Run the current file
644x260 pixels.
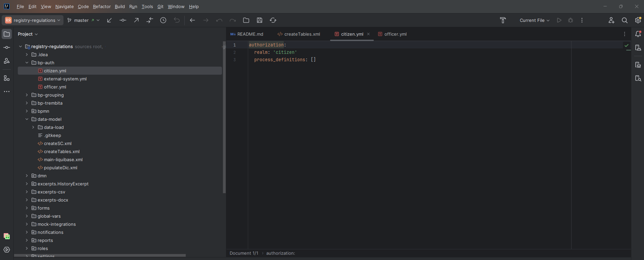pyautogui.click(x=559, y=20)
